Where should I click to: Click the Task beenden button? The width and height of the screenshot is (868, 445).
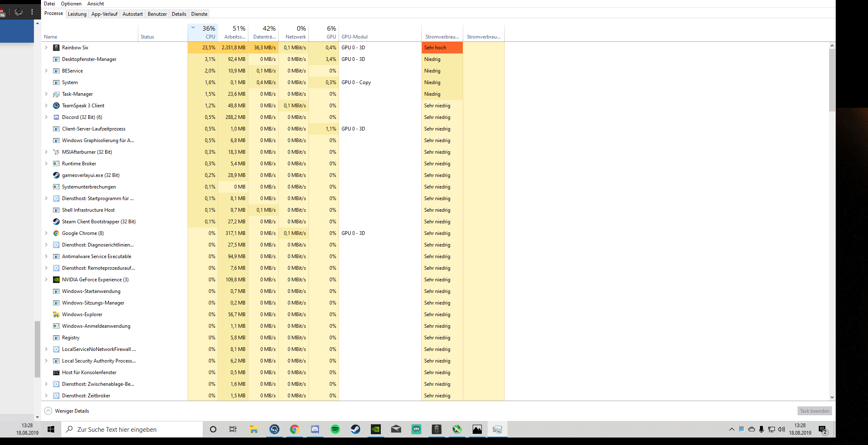pos(815,411)
